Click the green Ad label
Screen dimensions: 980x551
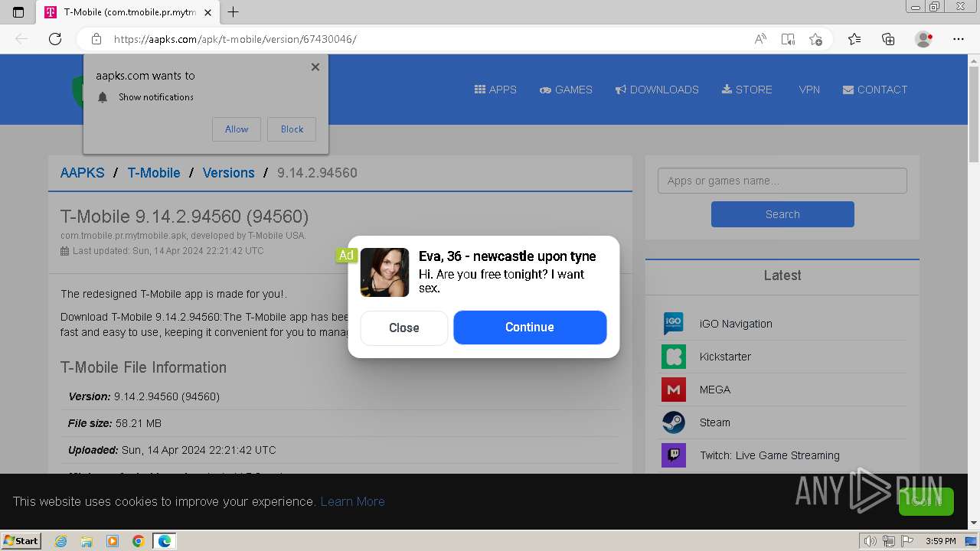click(x=346, y=256)
